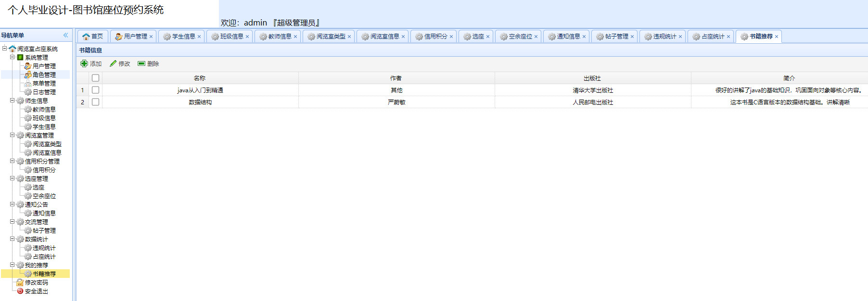
Task: Open 选座 leaf in the navigation tree
Action: click(38, 187)
